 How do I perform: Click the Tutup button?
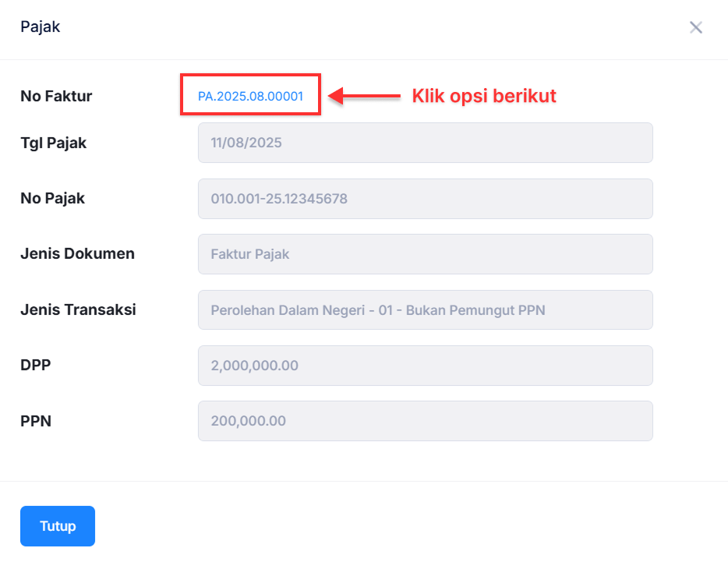pos(58,526)
